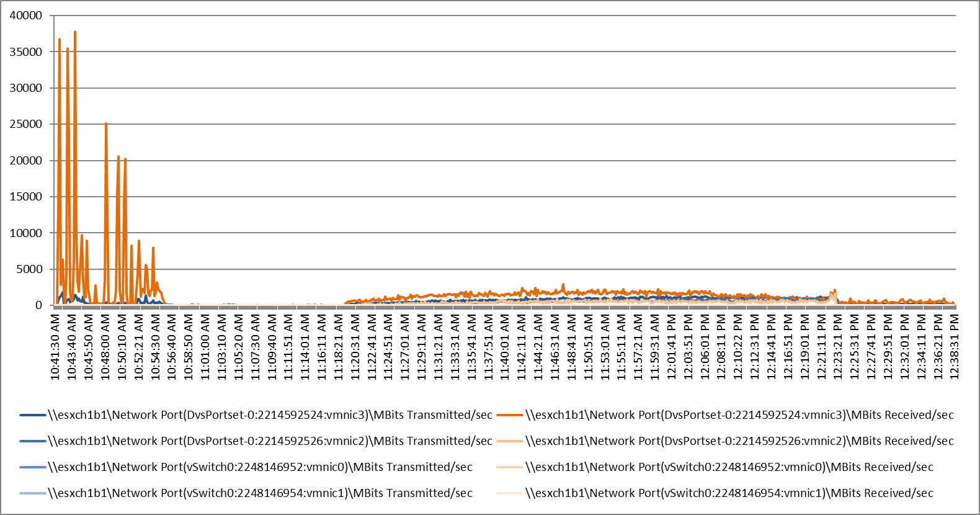The width and height of the screenshot is (980, 515).
Task: Select the 30000 y-axis label
Action: (26, 88)
